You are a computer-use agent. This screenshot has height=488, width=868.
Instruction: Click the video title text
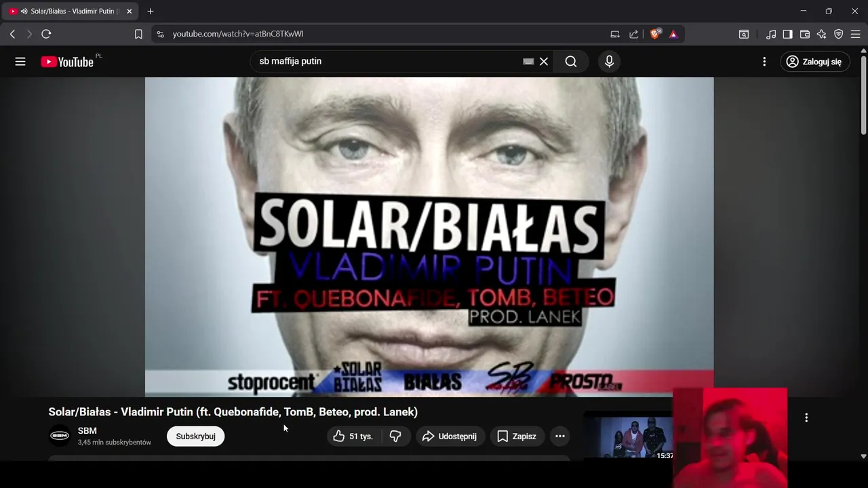click(x=233, y=412)
